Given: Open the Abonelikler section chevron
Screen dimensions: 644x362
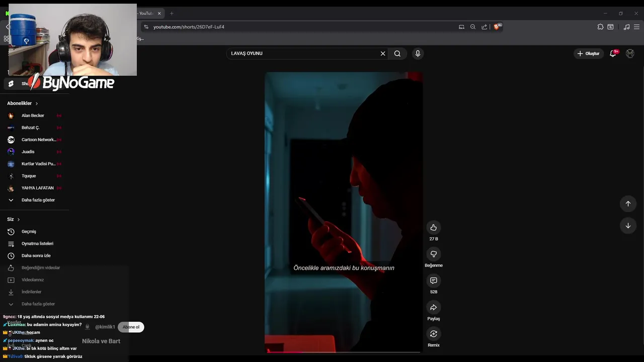Looking at the screenshot, I should [36, 104].
